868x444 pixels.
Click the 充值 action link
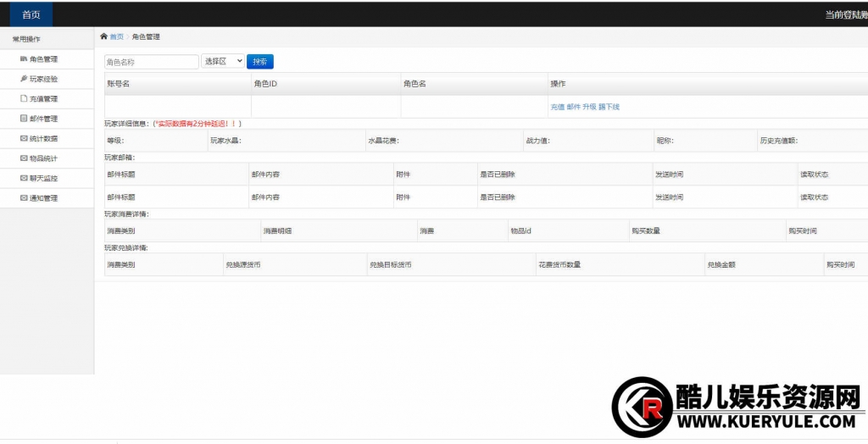557,107
